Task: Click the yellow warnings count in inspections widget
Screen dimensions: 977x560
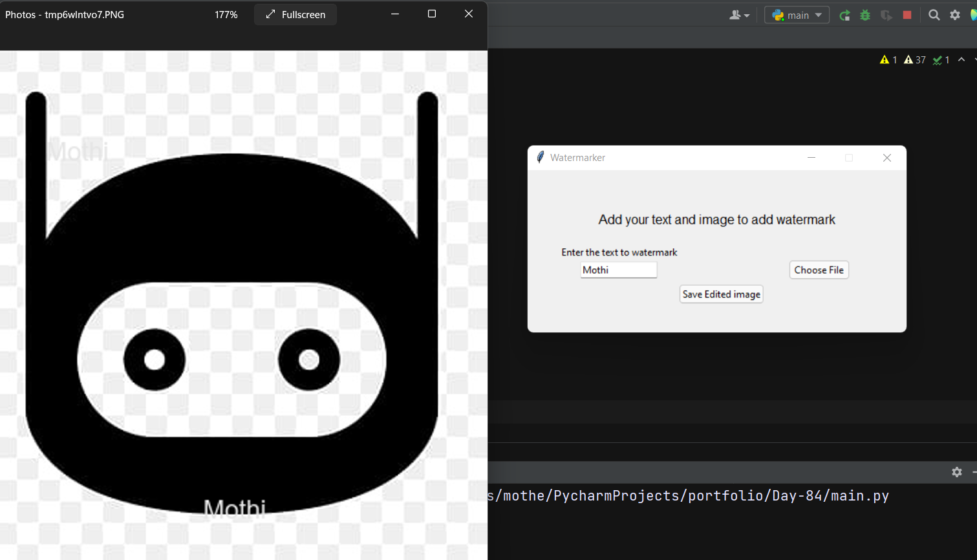Action: point(888,59)
